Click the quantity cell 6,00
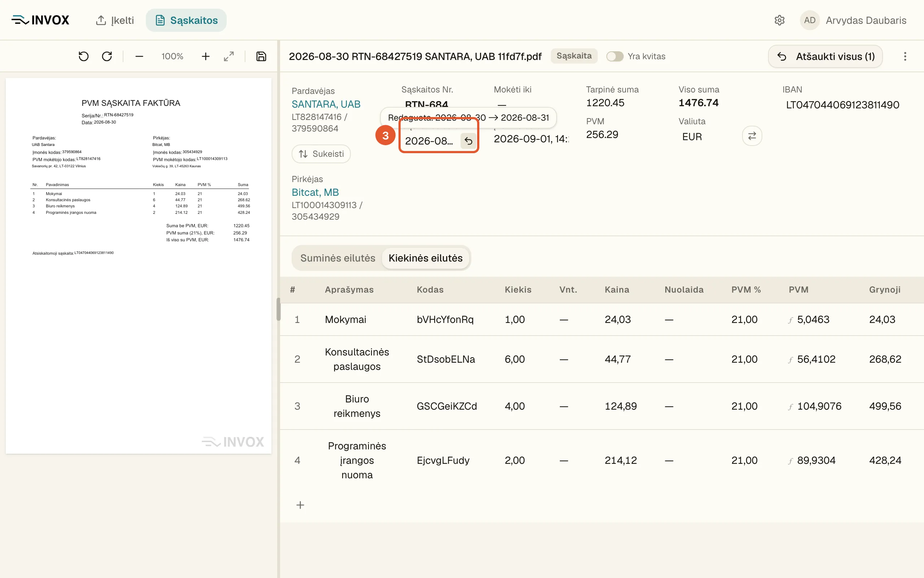The image size is (924, 578). 515,359
